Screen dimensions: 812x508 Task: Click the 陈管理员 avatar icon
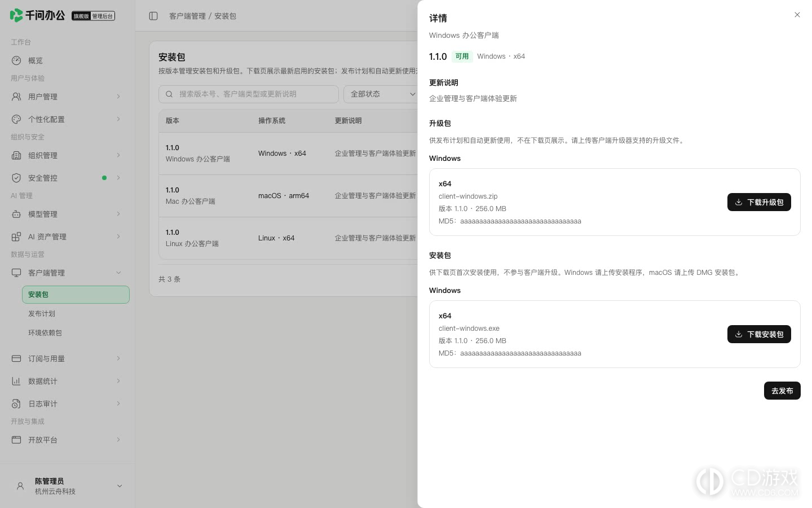20,486
